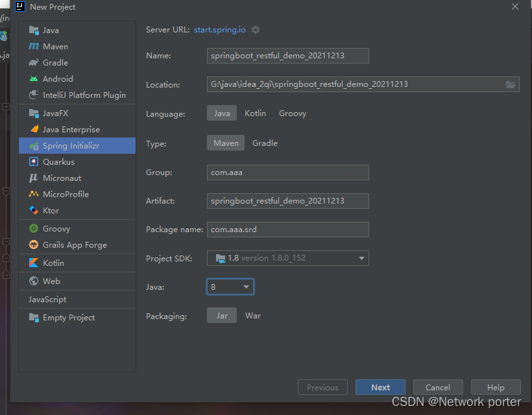Browse for location with folder icon
Image resolution: width=532 pixels, height=415 pixels.
click(x=511, y=84)
